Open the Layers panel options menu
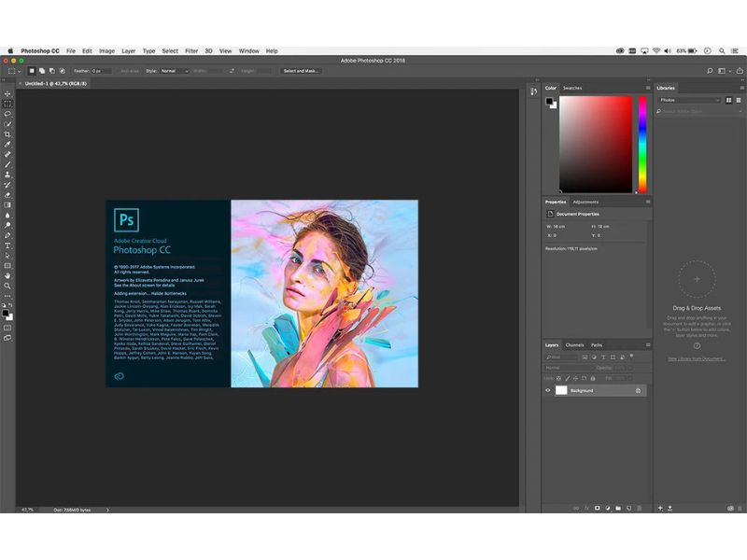This screenshot has height=560, width=747. [x=648, y=344]
